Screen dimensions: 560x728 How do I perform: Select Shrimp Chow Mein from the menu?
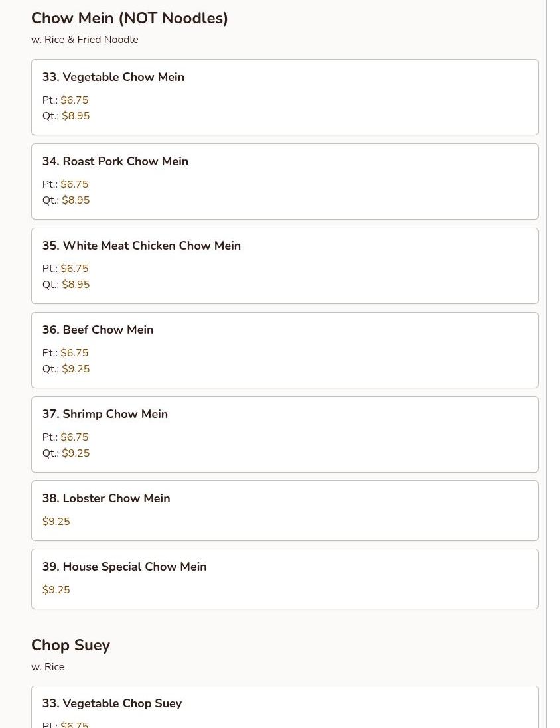tap(105, 414)
